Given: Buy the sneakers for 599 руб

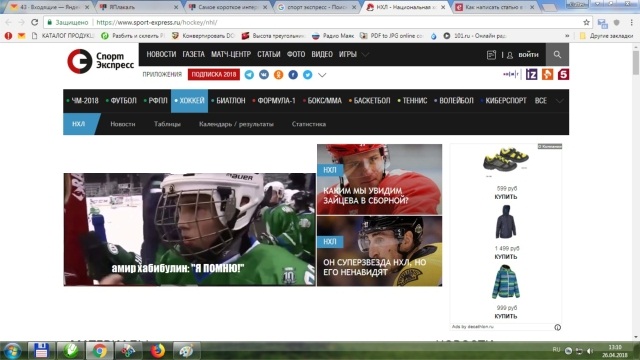Looking at the screenshot, I should click(x=506, y=197).
